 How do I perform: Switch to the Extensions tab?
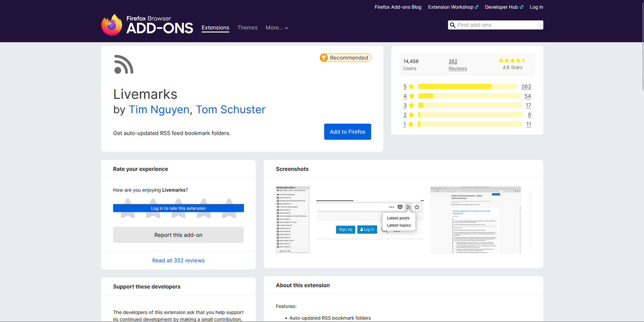215,28
